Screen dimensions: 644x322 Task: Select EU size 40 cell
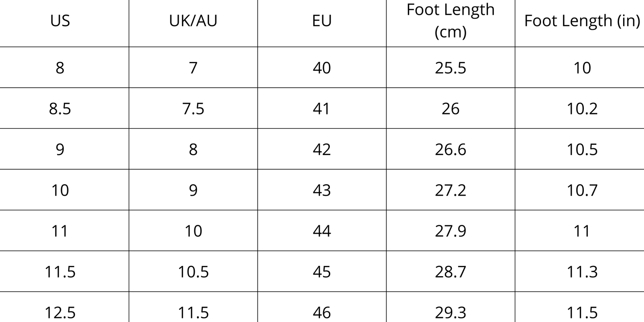(322, 68)
